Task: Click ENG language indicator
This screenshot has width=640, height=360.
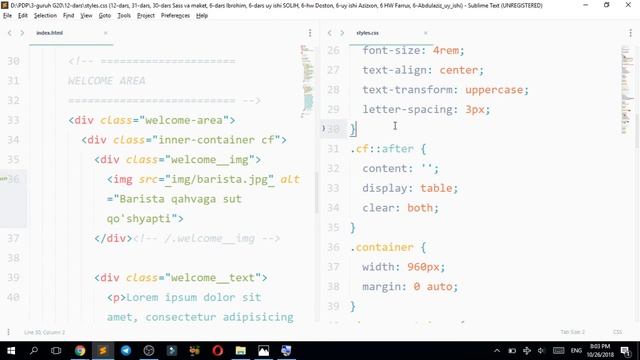Action: 576,351
